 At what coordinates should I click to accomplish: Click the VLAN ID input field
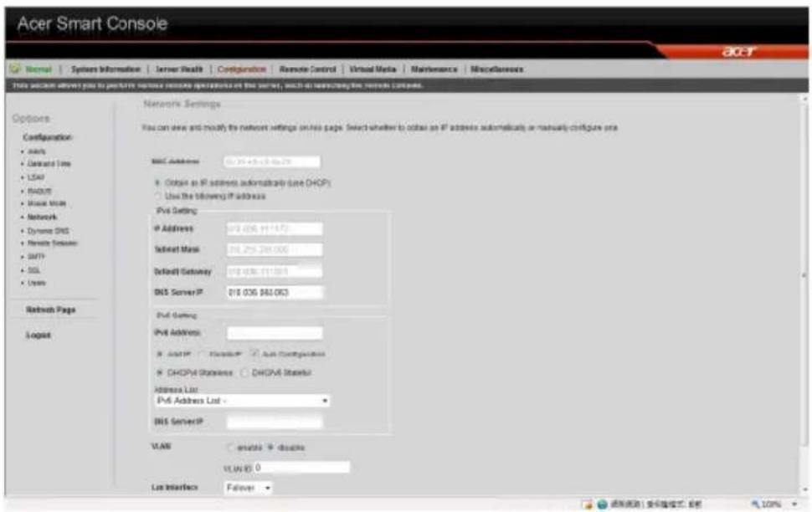302,468
